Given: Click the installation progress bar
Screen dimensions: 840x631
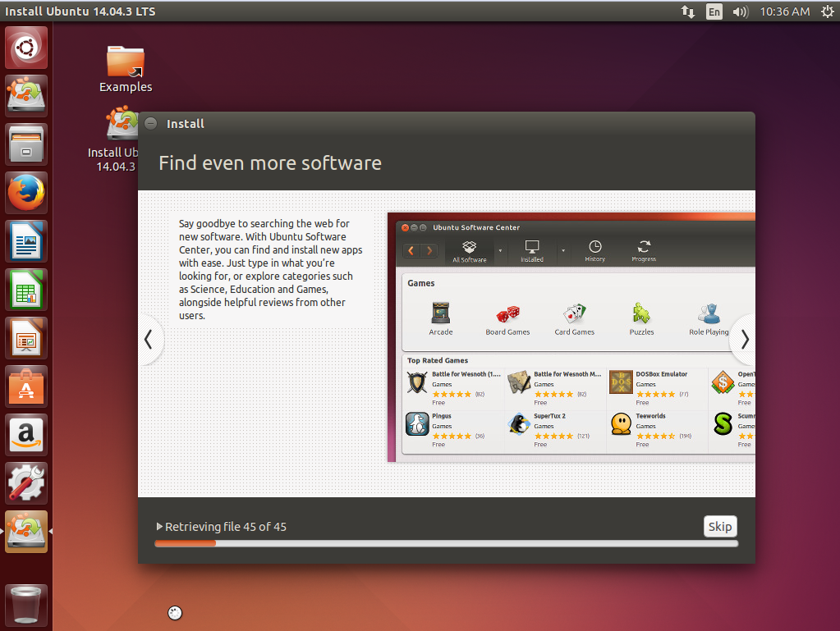Looking at the screenshot, I should point(446,543).
